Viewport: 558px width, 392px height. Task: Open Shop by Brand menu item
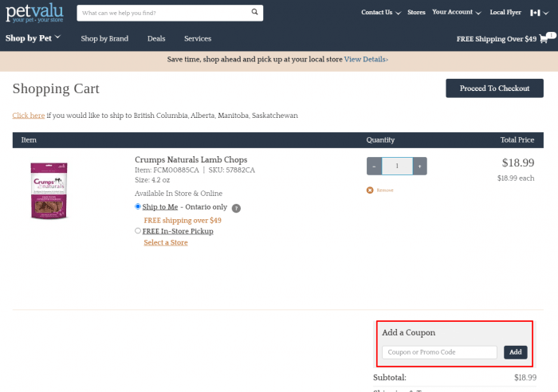click(x=104, y=38)
